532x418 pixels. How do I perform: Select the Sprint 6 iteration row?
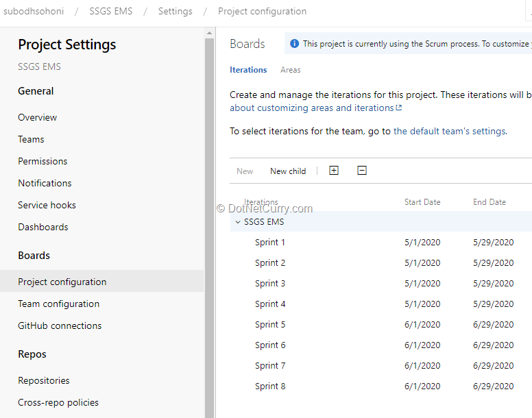point(381,345)
